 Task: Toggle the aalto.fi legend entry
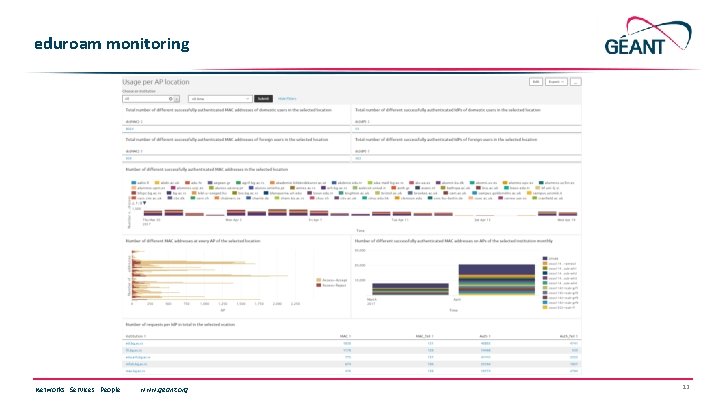(x=140, y=183)
